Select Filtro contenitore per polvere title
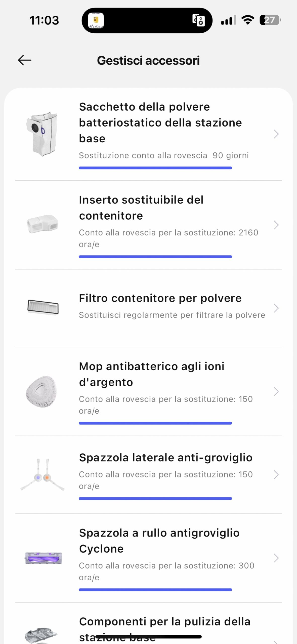This screenshot has width=297, height=644. point(160,298)
